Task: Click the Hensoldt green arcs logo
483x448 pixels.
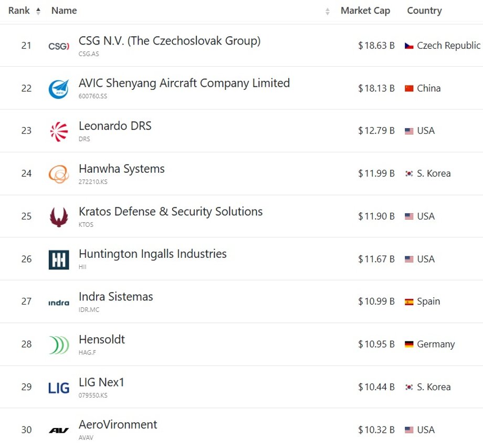Action: [59, 345]
